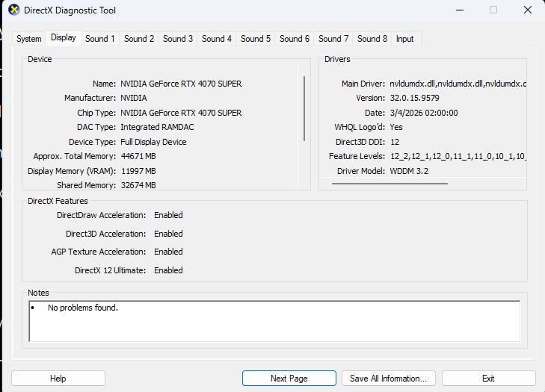The height and width of the screenshot is (392, 545).
Task: Click the 'Approx. Total Memory:' label
Action: (x=74, y=156)
